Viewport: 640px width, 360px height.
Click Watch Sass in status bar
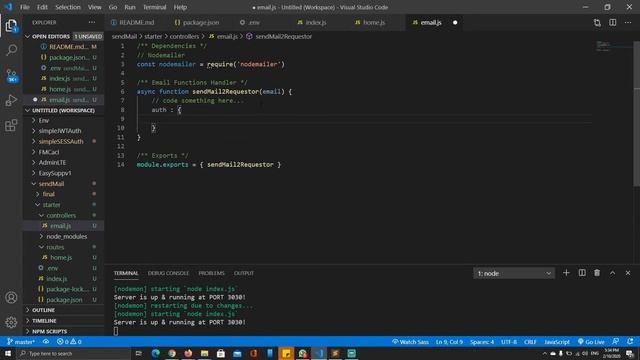click(x=410, y=342)
